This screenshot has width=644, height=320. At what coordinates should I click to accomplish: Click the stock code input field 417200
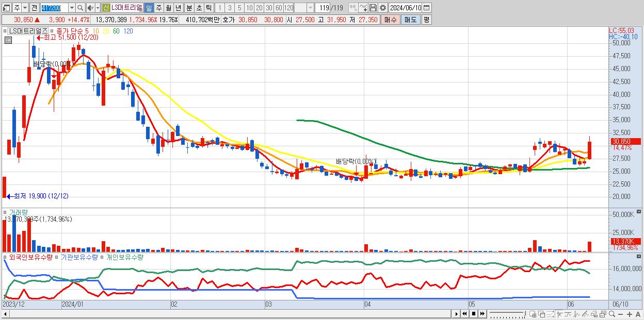pos(55,8)
